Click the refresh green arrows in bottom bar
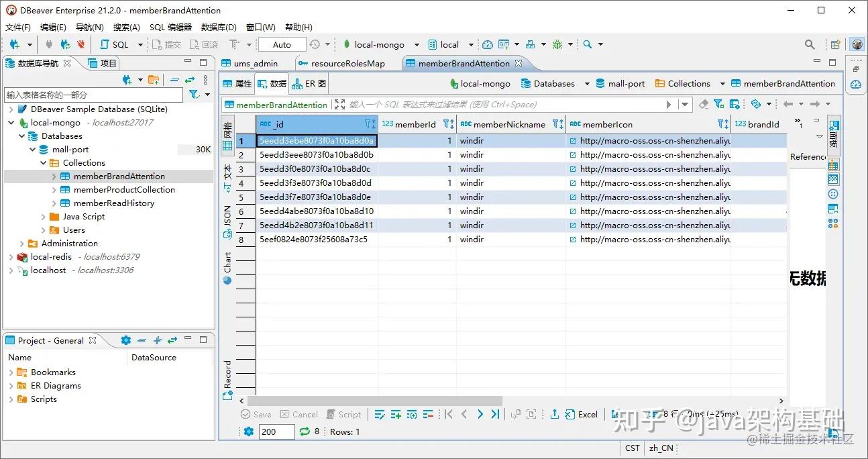 (x=305, y=431)
